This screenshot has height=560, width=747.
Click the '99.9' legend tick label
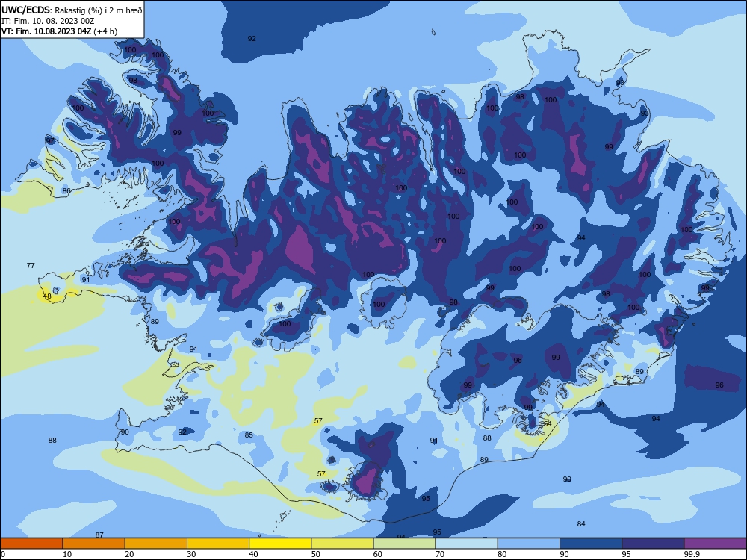click(x=692, y=554)
